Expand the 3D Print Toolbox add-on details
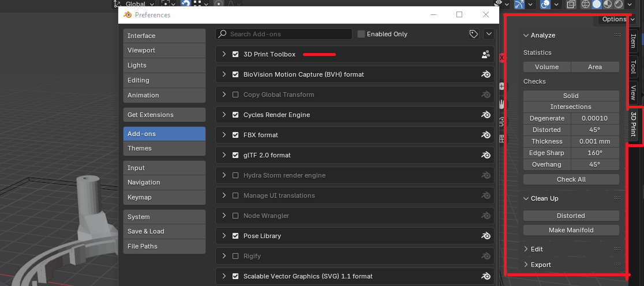Viewport: 644px width, 286px height. pos(224,54)
